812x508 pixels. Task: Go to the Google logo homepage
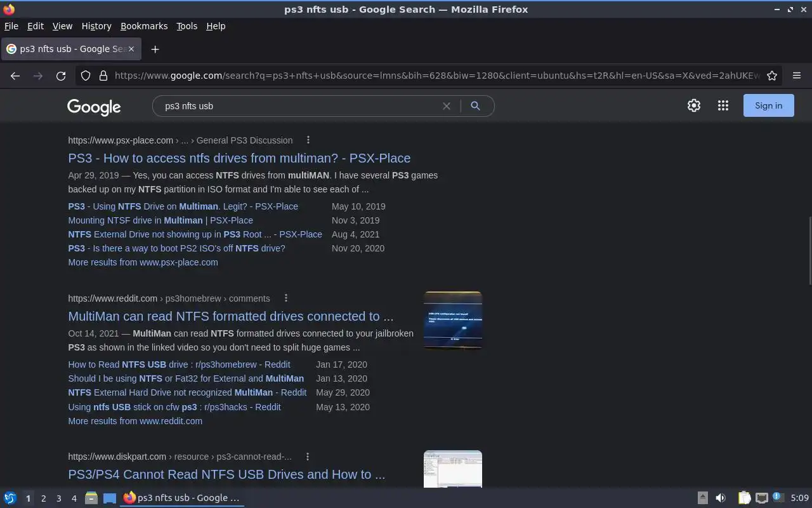click(x=94, y=107)
